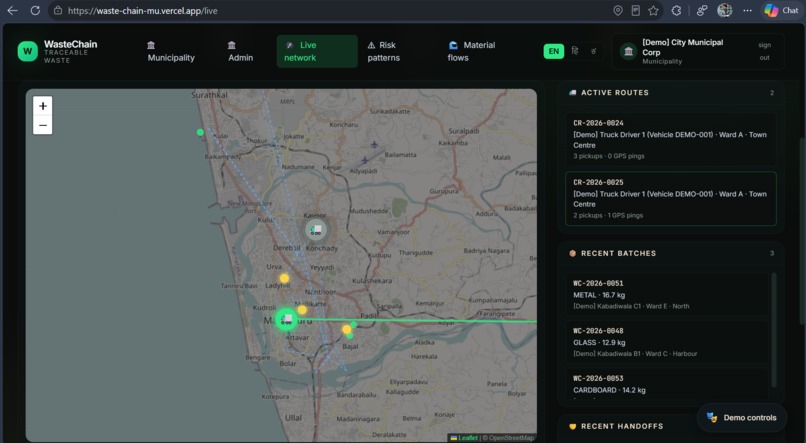Click the document-shaped icon beside the favorites star
Viewport: 806px width, 443px height.
pyautogui.click(x=636, y=10)
